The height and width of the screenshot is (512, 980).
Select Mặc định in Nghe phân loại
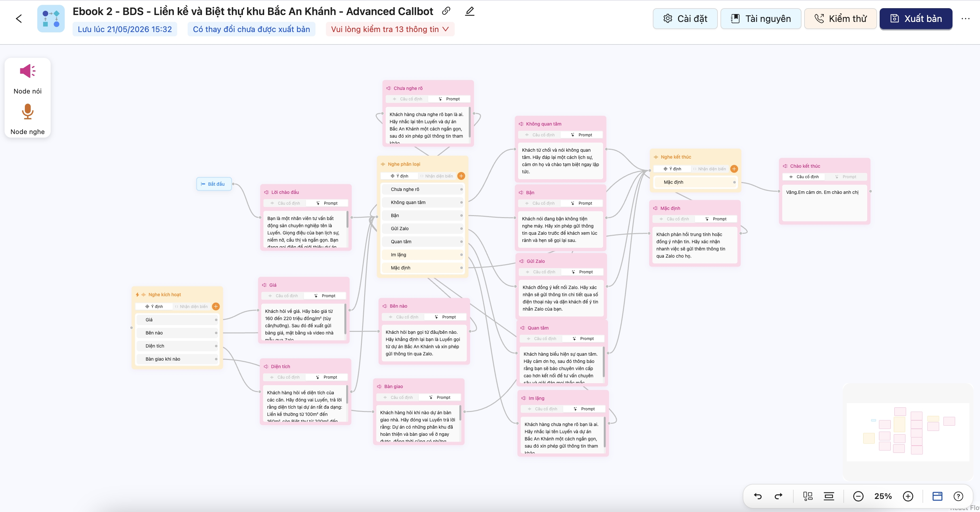click(422, 267)
